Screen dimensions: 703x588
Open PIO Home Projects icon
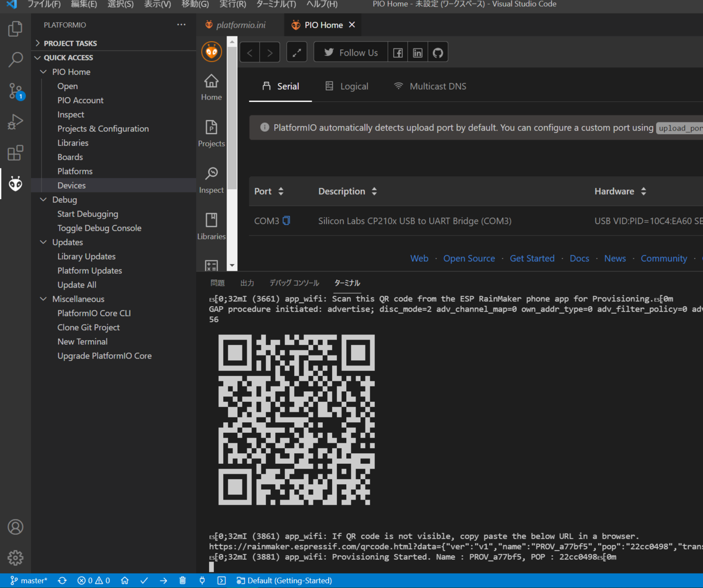pos(211,134)
